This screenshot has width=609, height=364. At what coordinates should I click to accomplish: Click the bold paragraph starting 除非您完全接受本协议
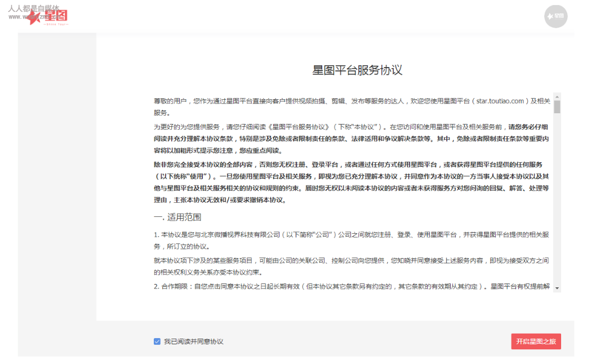[x=352, y=182]
